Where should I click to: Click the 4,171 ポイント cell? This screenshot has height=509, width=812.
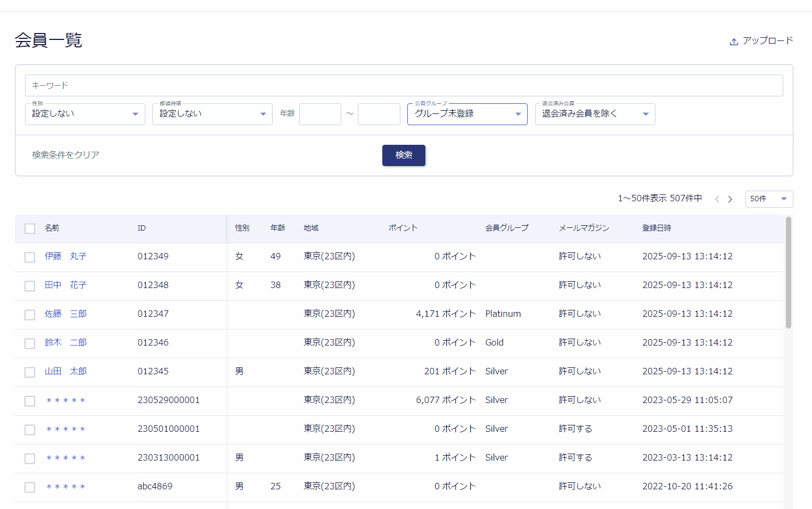[446, 314]
